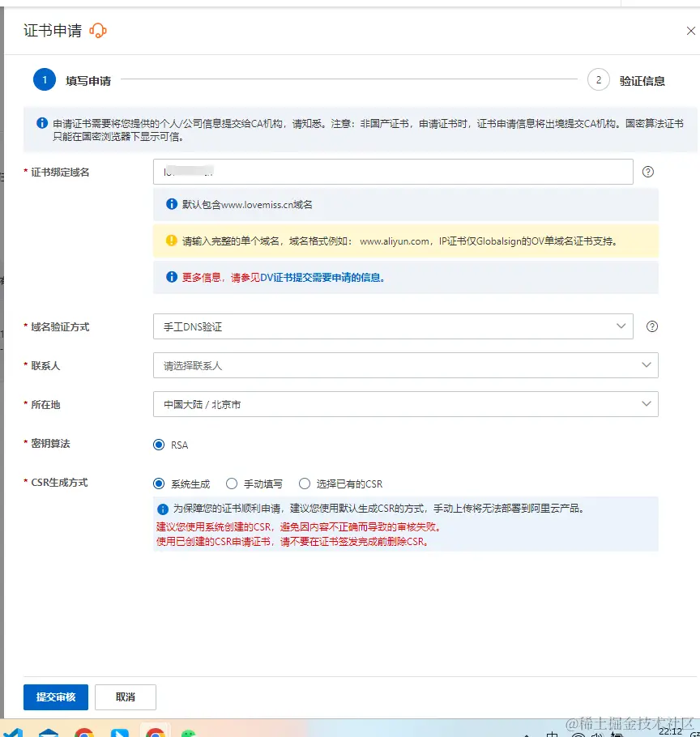Click the step 2 circle indicator
The height and width of the screenshot is (737, 700).
(x=599, y=80)
